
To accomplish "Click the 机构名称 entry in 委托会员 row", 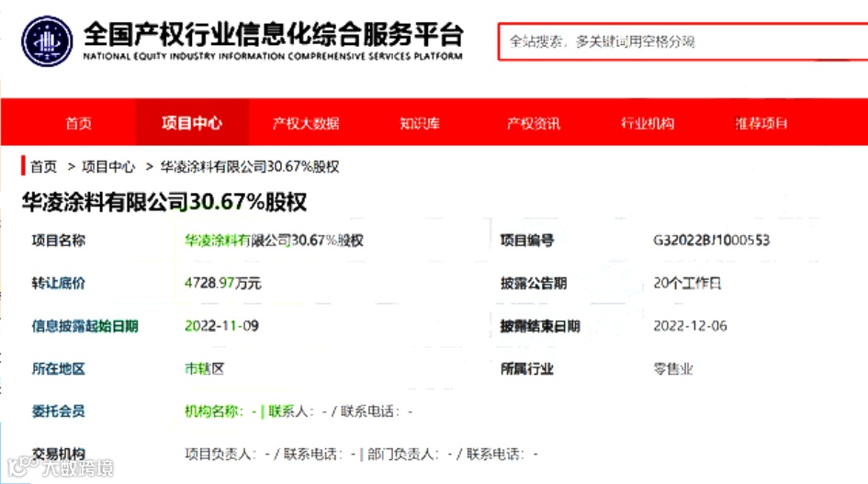I will (220, 411).
